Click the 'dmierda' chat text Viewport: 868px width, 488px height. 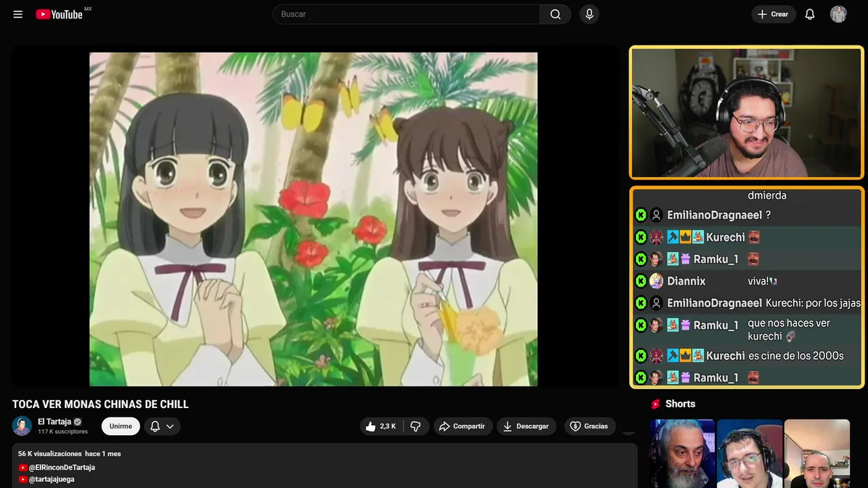coord(767,195)
